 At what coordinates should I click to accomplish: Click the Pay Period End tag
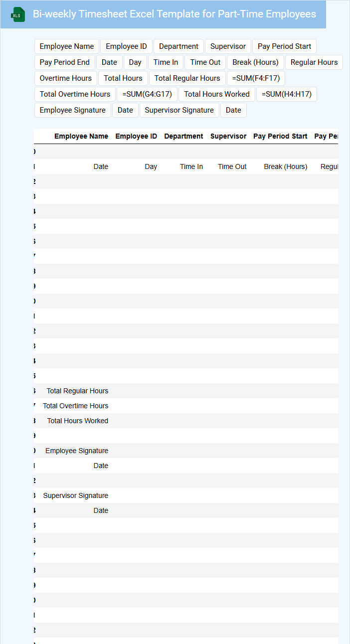tap(65, 62)
